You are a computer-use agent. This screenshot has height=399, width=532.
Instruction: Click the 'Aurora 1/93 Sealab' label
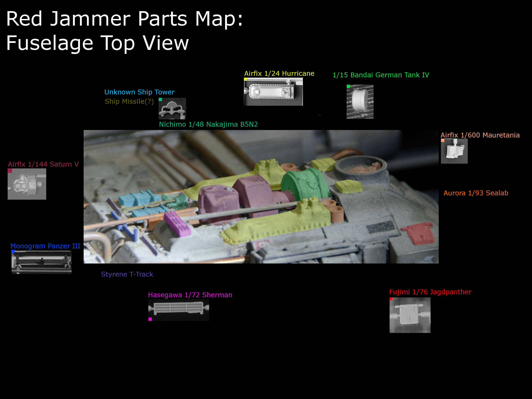pos(476,193)
